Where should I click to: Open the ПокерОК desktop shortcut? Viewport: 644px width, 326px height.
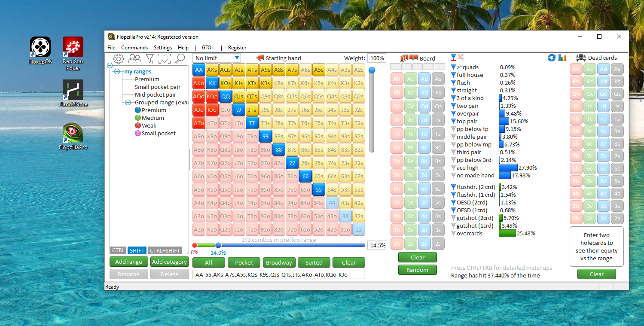tap(40, 50)
